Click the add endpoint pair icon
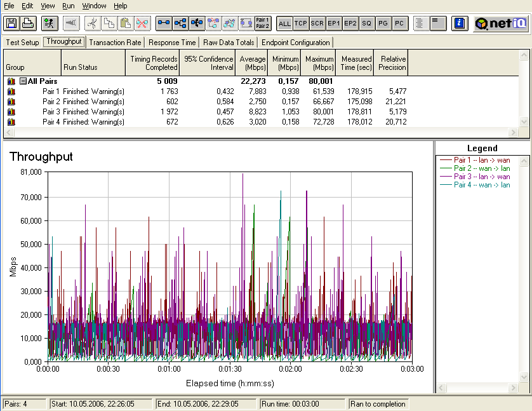 point(164,24)
